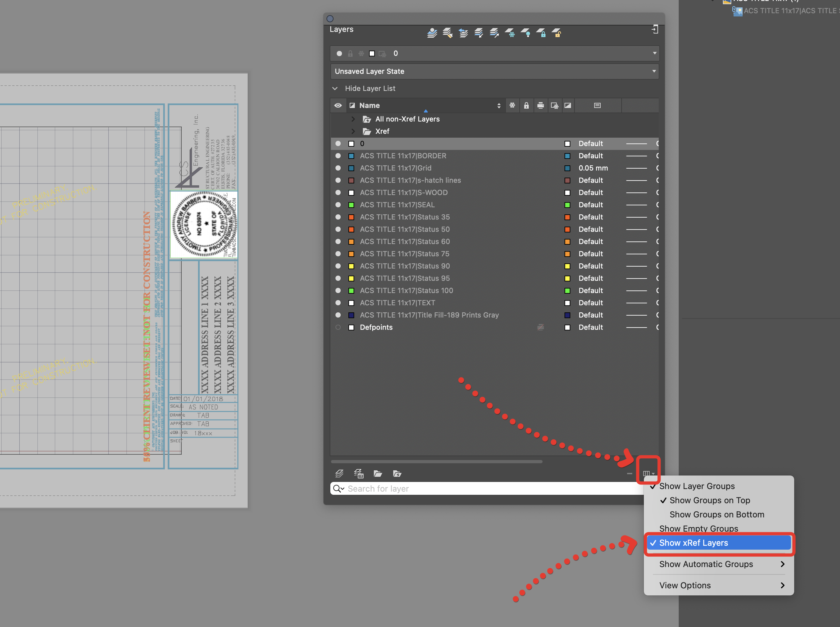This screenshot has height=627, width=840.
Task: Click the Turn Layer Off lightbulb icon
Action: [x=525, y=33]
